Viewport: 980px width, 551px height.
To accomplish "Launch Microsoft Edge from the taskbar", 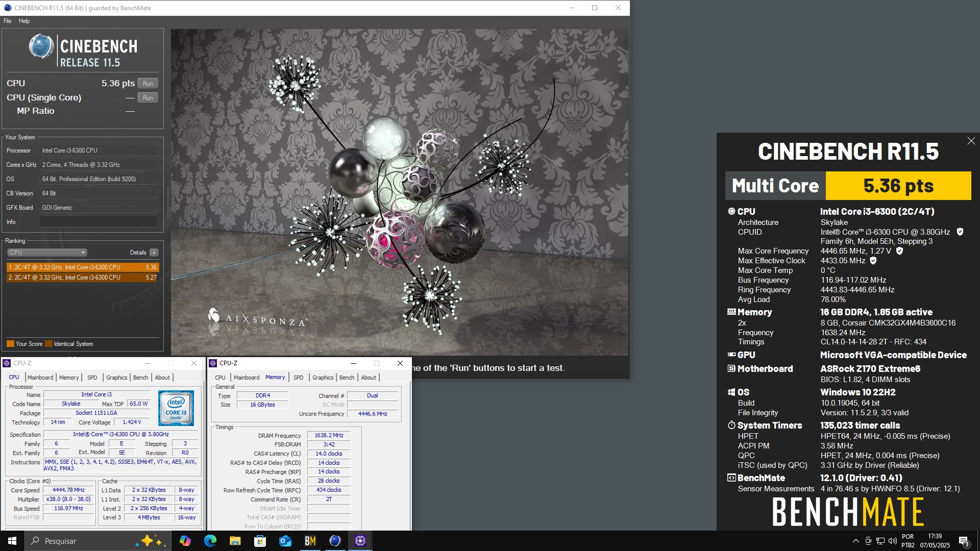I will coord(210,541).
